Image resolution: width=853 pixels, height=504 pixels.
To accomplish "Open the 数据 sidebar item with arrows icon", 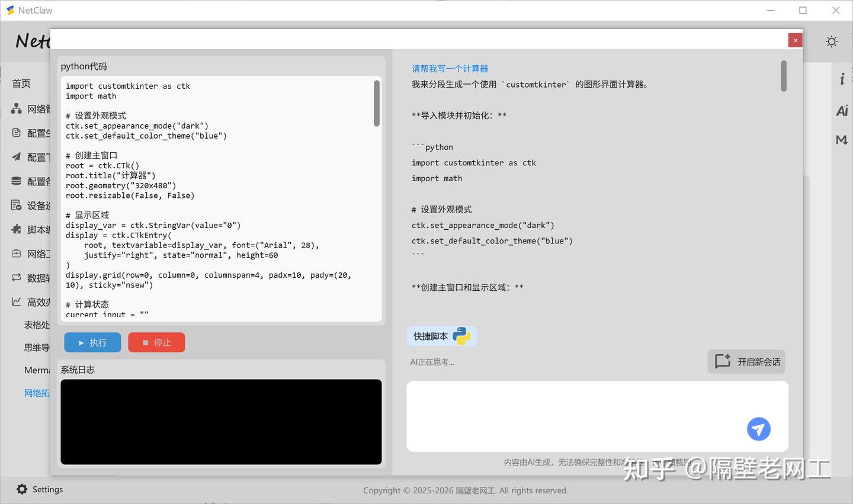I will pyautogui.click(x=31, y=278).
